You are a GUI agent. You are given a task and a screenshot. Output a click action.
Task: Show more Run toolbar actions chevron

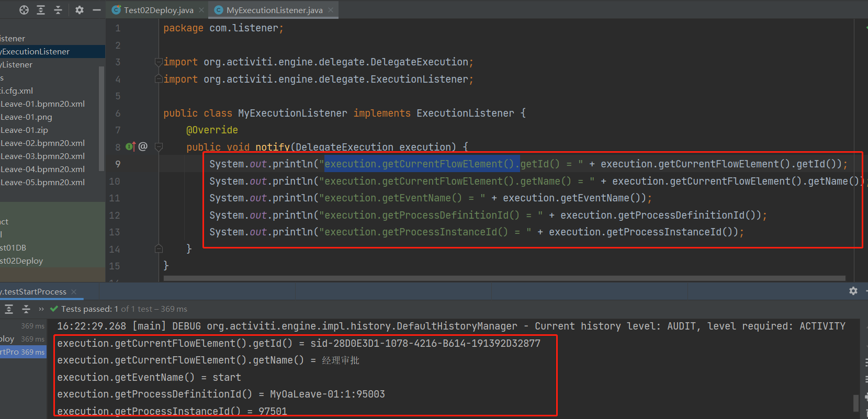pyautogui.click(x=41, y=309)
